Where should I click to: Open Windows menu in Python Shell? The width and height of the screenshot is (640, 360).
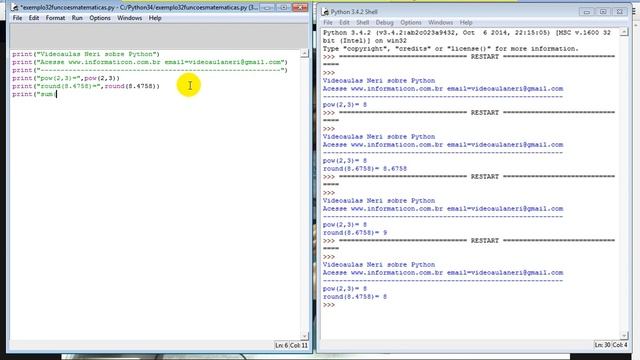(440, 22)
